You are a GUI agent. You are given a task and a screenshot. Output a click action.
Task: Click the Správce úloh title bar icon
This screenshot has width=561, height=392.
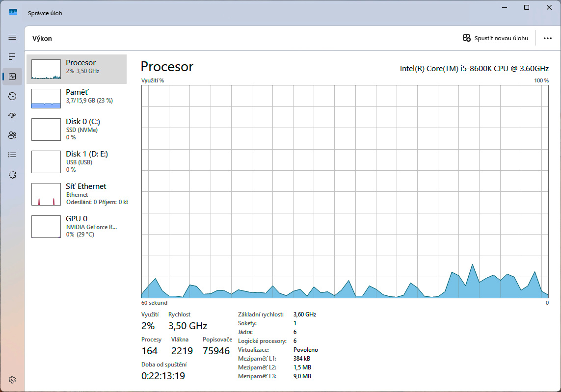[x=13, y=12]
